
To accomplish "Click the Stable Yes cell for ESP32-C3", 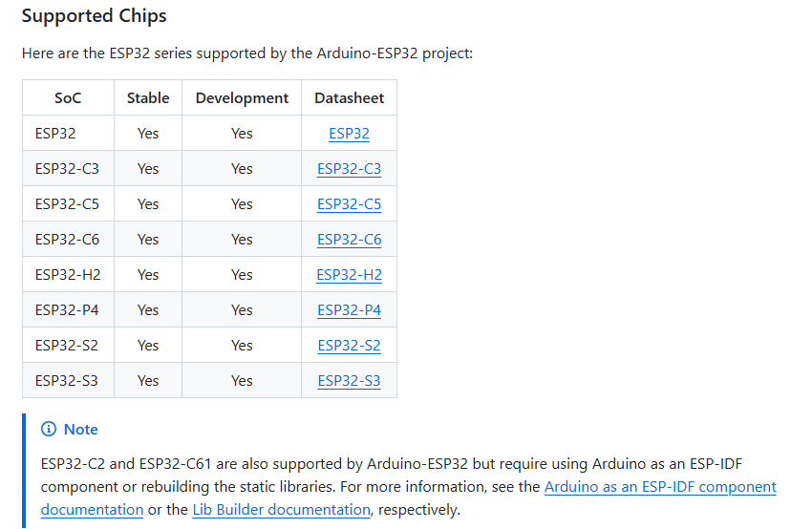I will coord(148,169).
